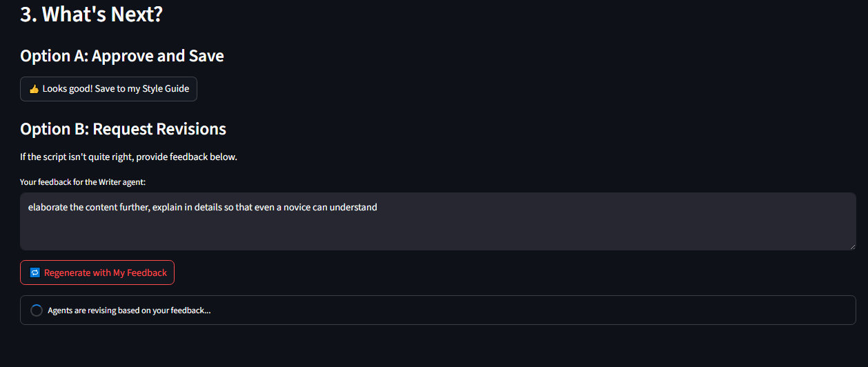Viewport: 868px width, 367px height.
Task: Click the loading spinner in status box
Action: pos(37,310)
